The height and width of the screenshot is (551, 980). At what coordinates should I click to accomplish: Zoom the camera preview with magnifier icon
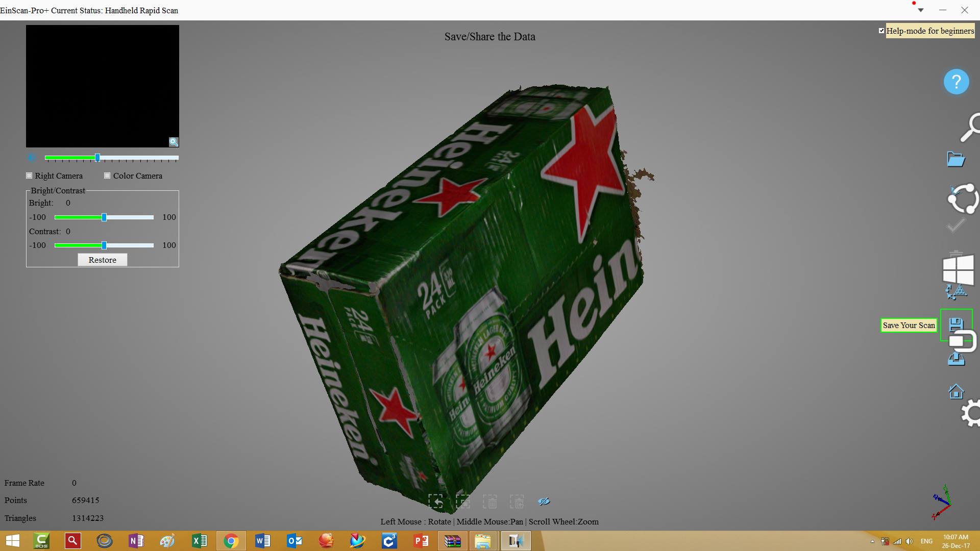(174, 142)
